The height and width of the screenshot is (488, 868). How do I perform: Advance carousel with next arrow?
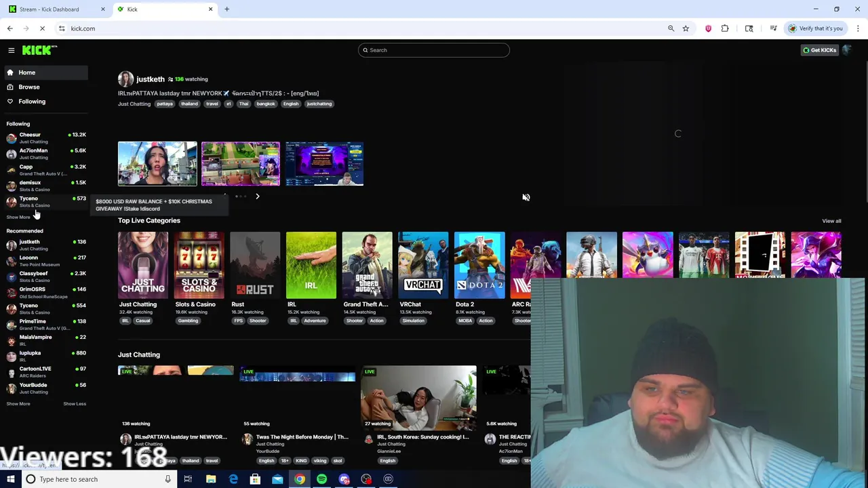257,197
